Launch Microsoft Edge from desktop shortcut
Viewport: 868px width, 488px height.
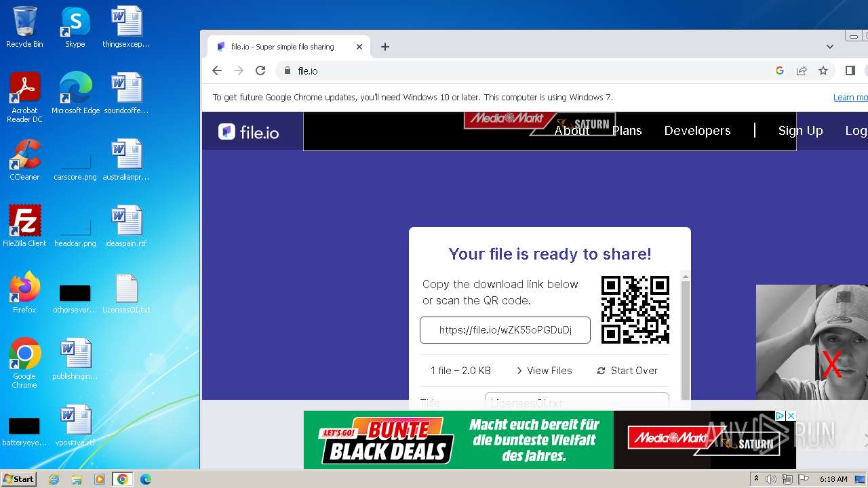(x=75, y=94)
